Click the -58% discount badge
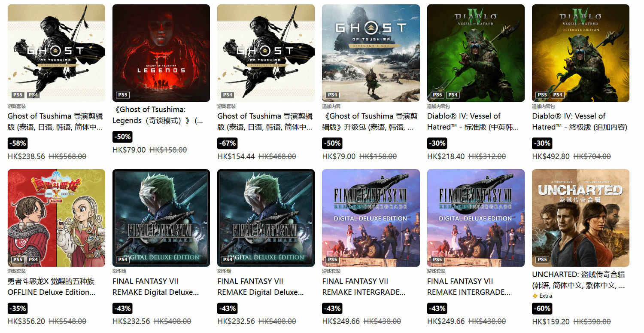This screenshot has width=644, height=333. (18, 143)
